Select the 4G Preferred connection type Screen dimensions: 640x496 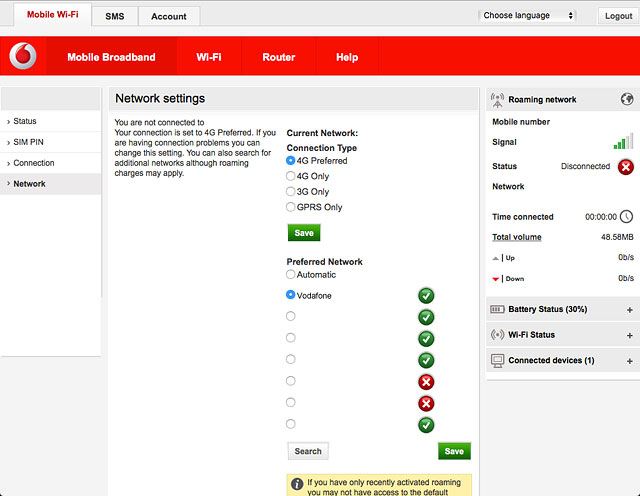click(x=291, y=160)
